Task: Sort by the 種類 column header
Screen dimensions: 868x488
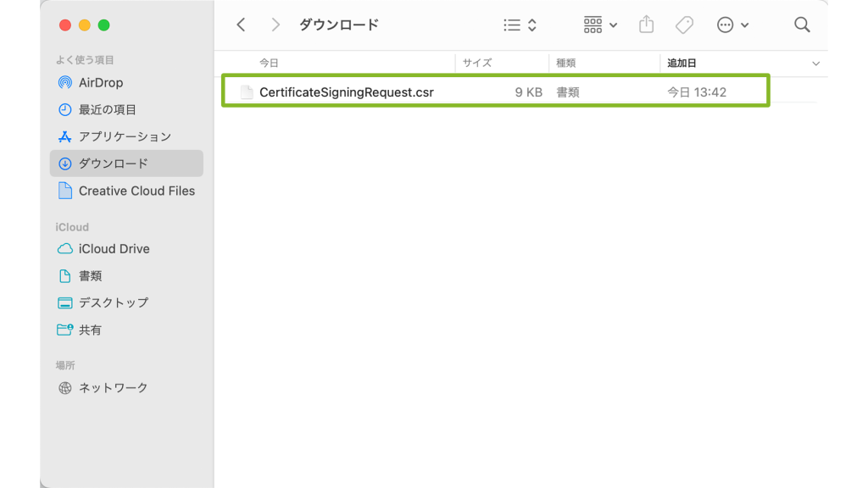Action: point(566,64)
